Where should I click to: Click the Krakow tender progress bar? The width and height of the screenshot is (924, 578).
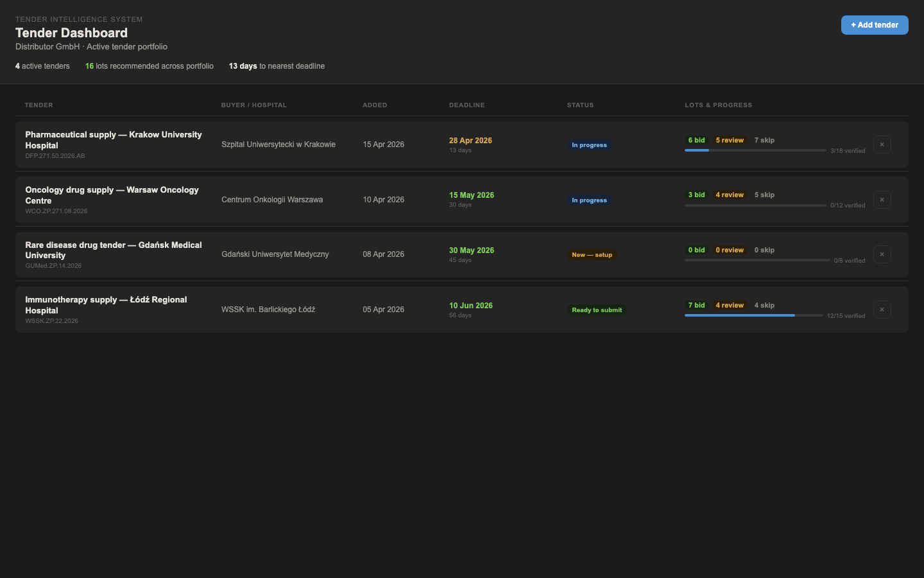point(755,150)
